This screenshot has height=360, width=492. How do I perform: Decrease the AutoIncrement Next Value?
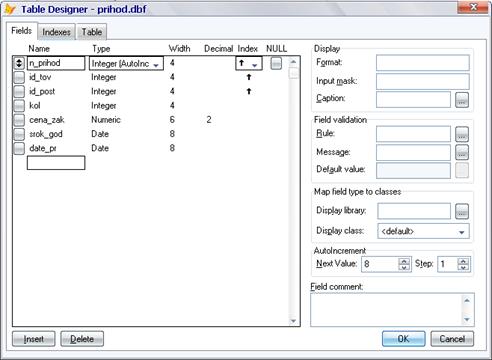[x=404, y=267]
